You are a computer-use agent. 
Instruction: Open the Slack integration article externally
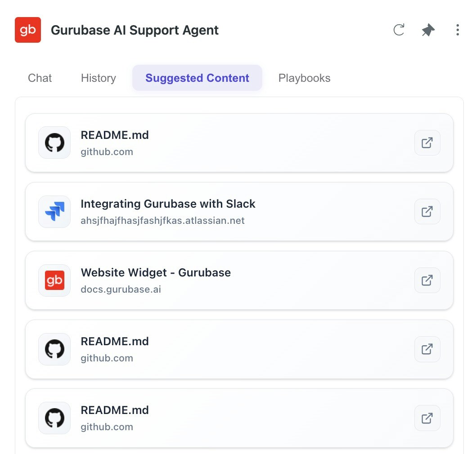point(427,211)
